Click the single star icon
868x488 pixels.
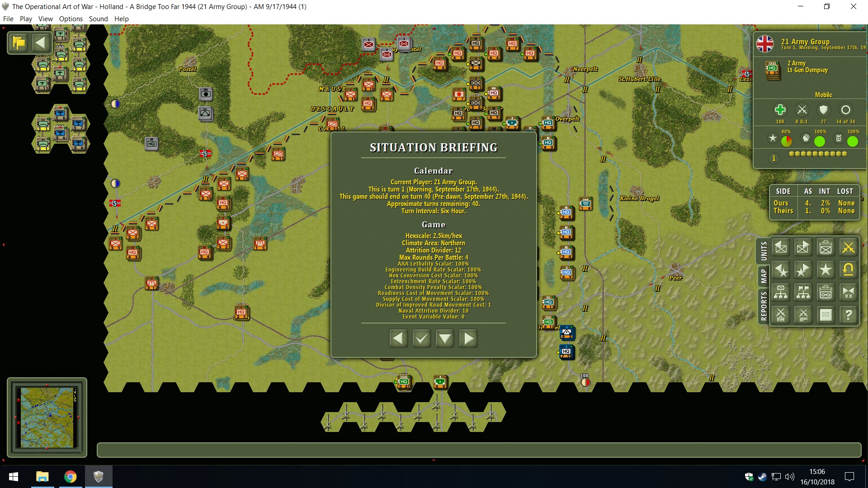tap(826, 270)
